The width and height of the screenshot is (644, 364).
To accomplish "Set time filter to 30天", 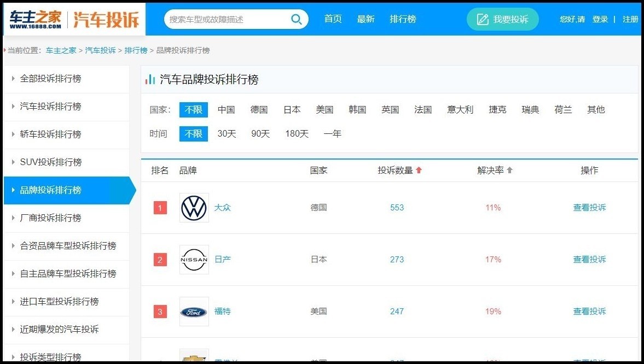I will click(227, 134).
